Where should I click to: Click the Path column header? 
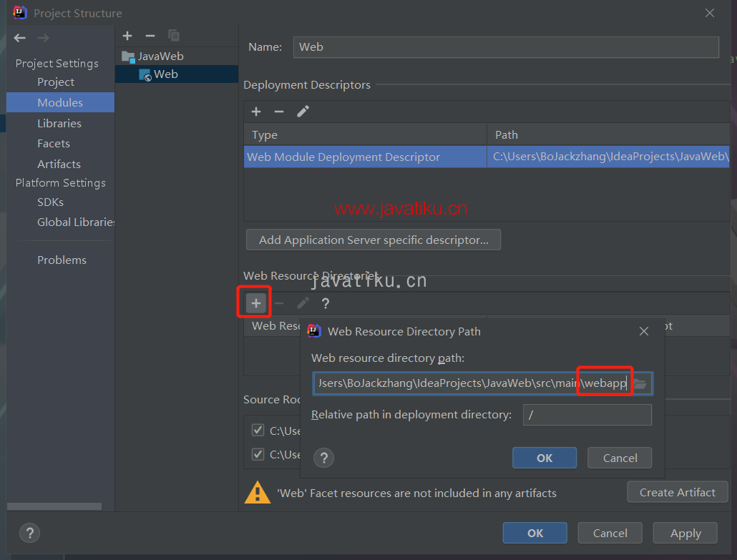pos(608,135)
